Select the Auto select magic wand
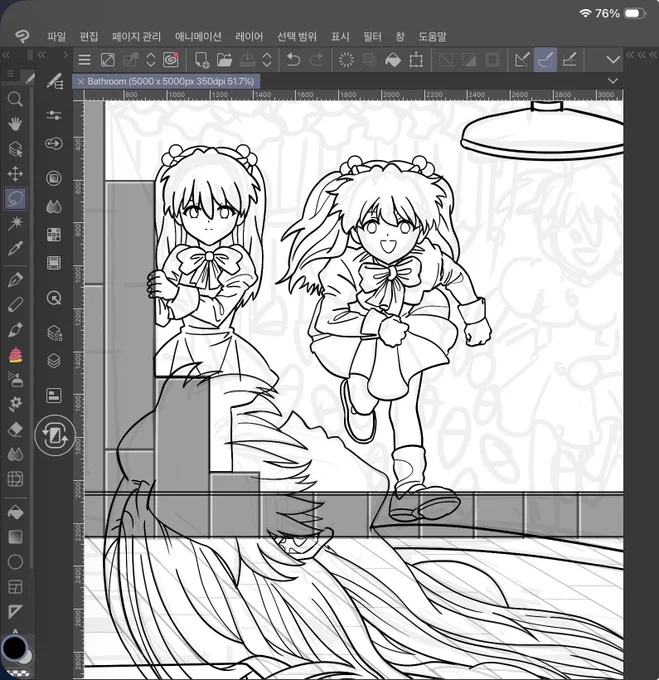659x680 pixels. click(x=15, y=223)
